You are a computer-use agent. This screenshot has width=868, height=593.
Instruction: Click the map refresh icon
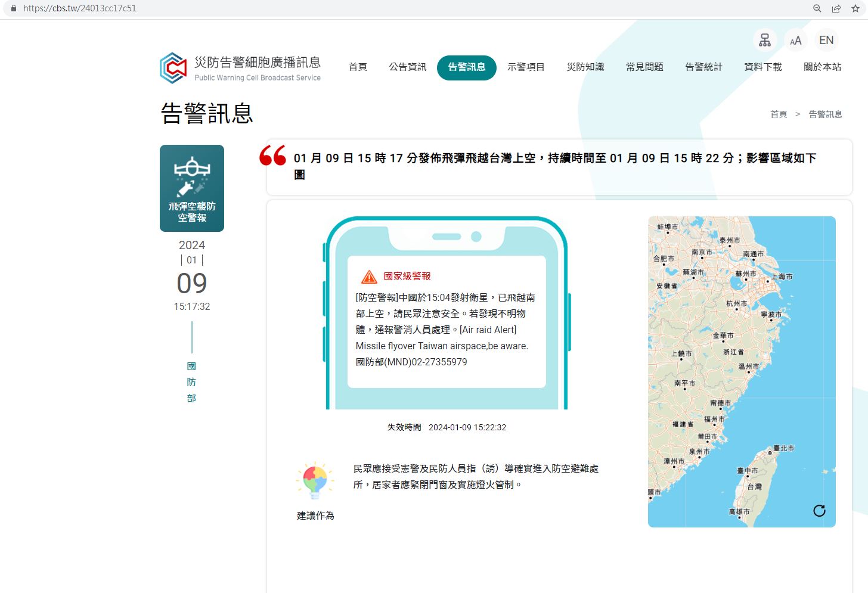(x=819, y=511)
